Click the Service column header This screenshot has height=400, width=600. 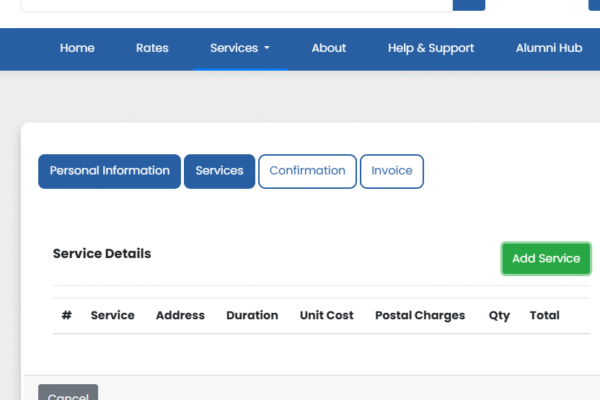pyautogui.click(x=112, y=315)
